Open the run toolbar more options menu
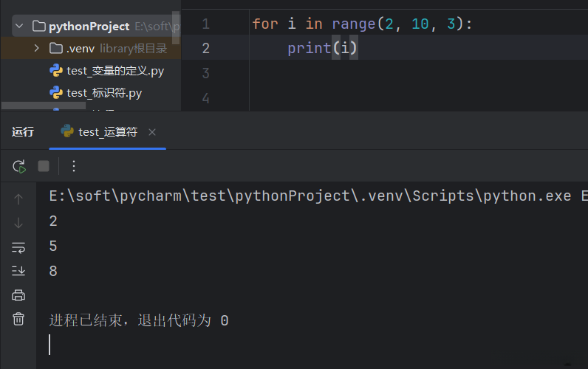 [73, 166]
